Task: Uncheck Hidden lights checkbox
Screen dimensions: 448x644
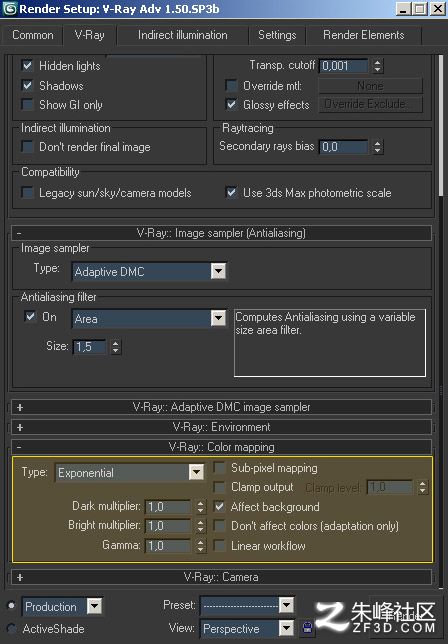Action: (28, 66)
